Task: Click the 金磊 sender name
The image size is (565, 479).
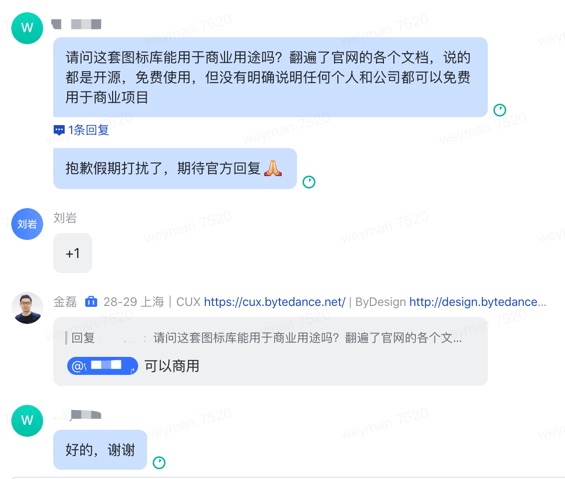Action: click(x=65, y=302)
